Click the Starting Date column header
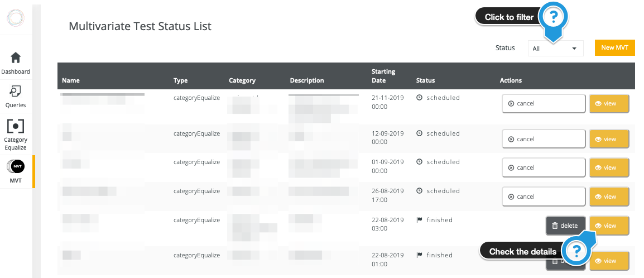This screenshot has width=644, height=278. click(383, 76)
